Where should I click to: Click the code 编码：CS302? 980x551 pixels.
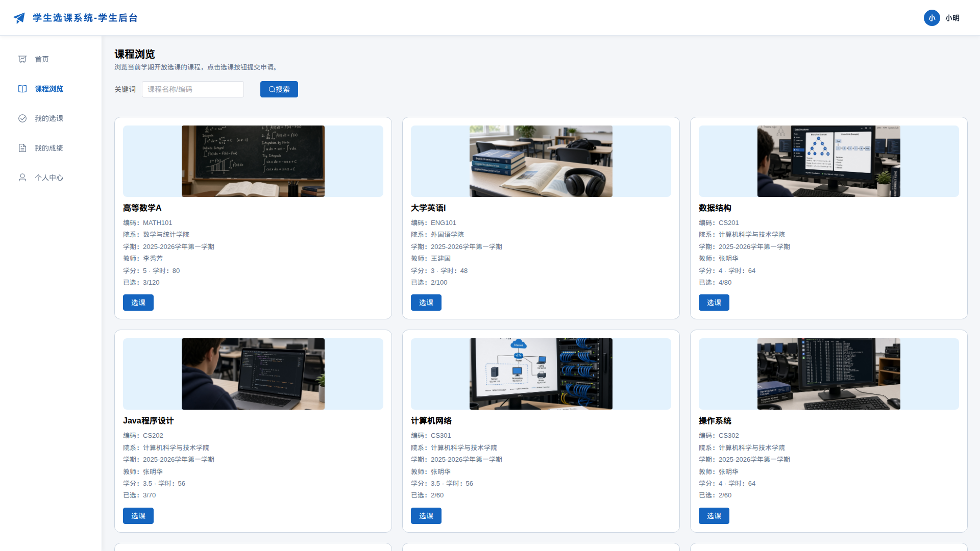(x=719, y=435)
